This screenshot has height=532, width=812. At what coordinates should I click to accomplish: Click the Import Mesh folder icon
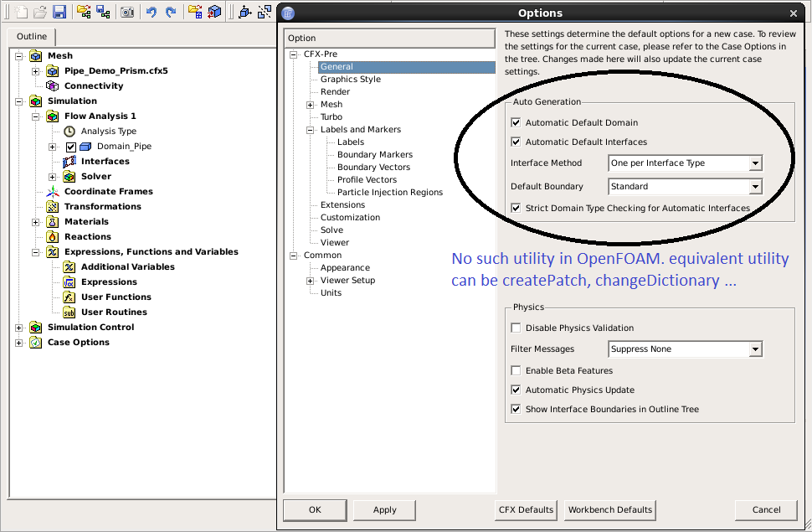[195, 12]
